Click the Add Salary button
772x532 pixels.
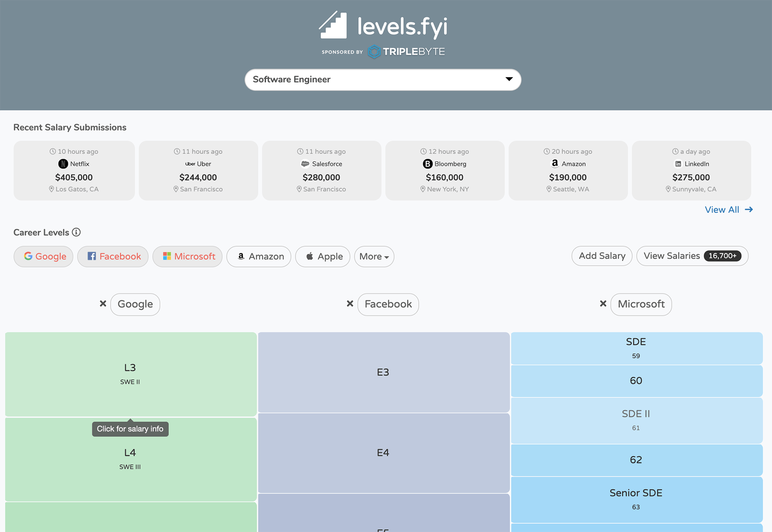click(601, 256)
